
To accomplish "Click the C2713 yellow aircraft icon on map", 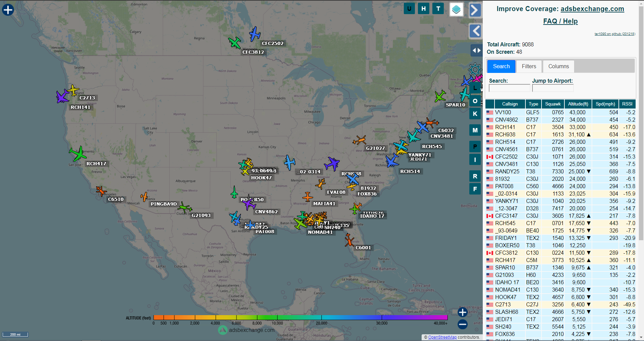I will click(x=73, y=90).
